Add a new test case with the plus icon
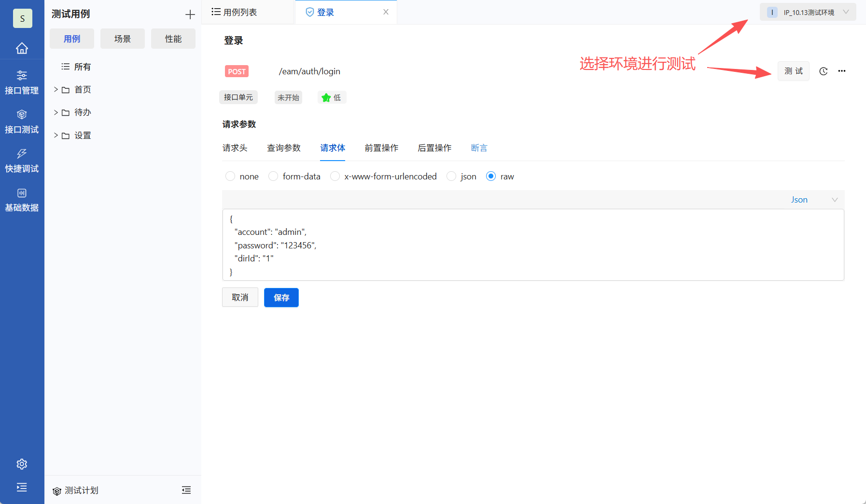This screenshot has height=504, width=866. 190,14
